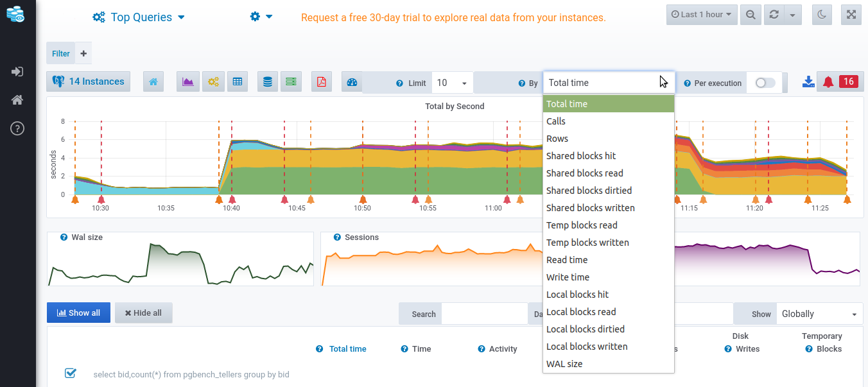This screenshot has height=387, width=868.
Task: Click the zoom out time range icon
Action: pyautogui.click(x=751, y=15)
